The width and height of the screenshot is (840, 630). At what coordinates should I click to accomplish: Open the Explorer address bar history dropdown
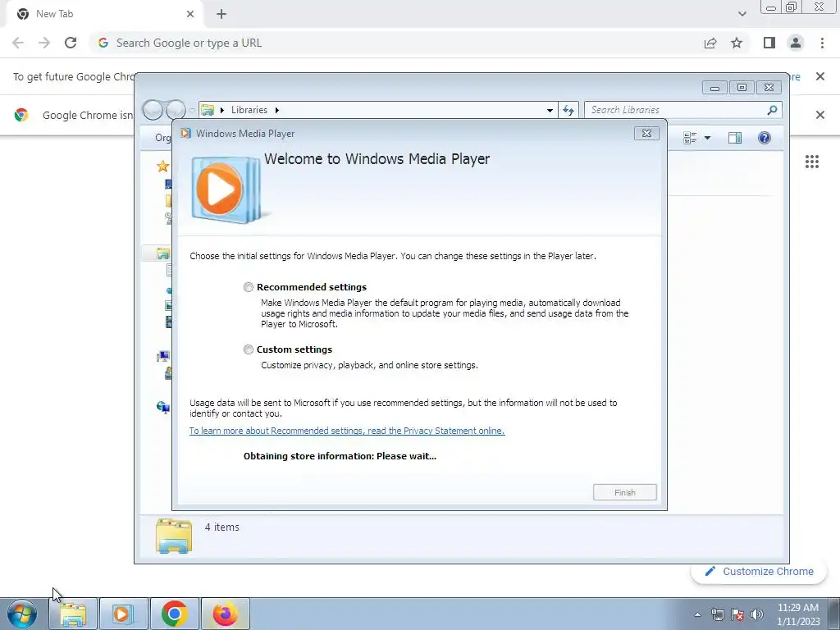pos(550,111)
